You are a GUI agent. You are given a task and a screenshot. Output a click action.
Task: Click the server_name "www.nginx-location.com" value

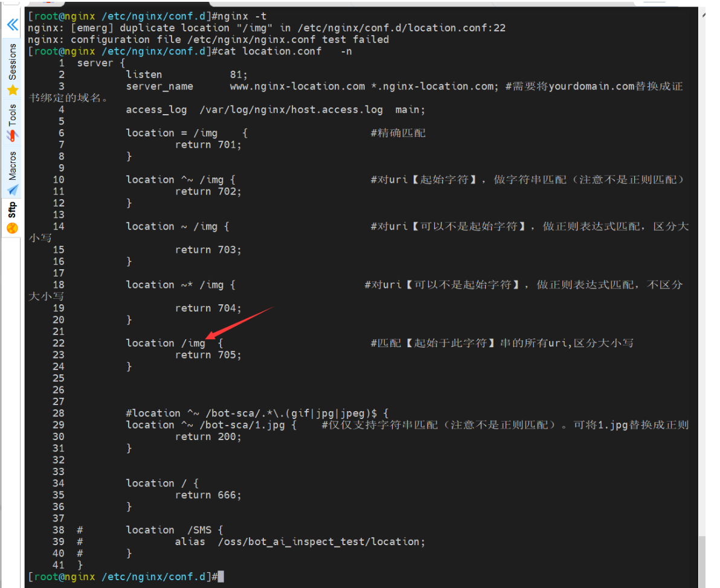pyautogui.click(x=298, y=86)
